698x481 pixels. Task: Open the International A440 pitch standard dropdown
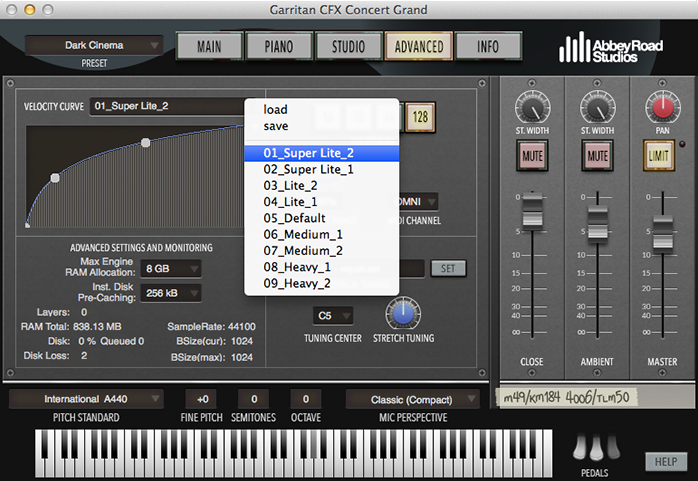coord(86,399)
